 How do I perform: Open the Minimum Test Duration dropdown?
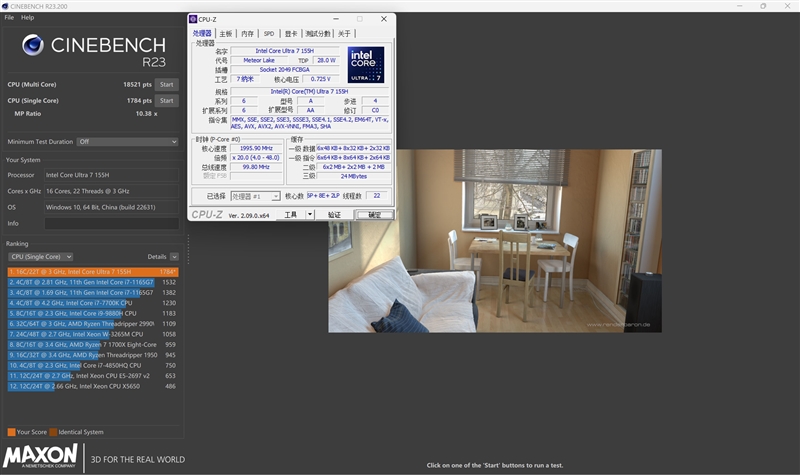point(127,141)
